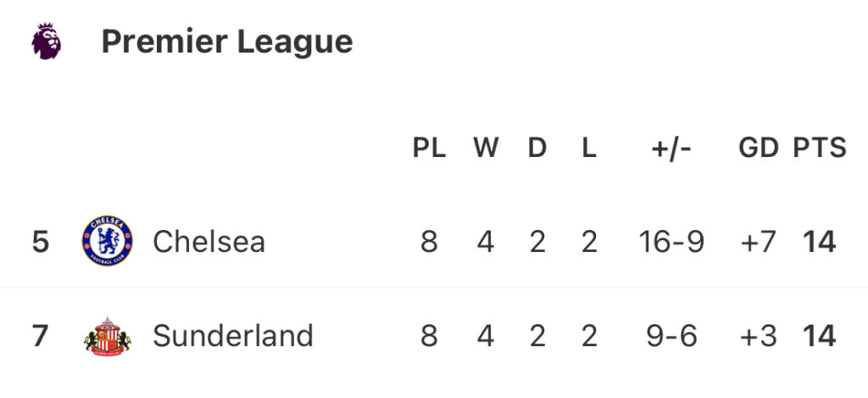Image resolution: width=868 pixels, height=398 pixels.
Task: Sort by the GD column header
Action: pyautogui.click(x=758, y=148)
